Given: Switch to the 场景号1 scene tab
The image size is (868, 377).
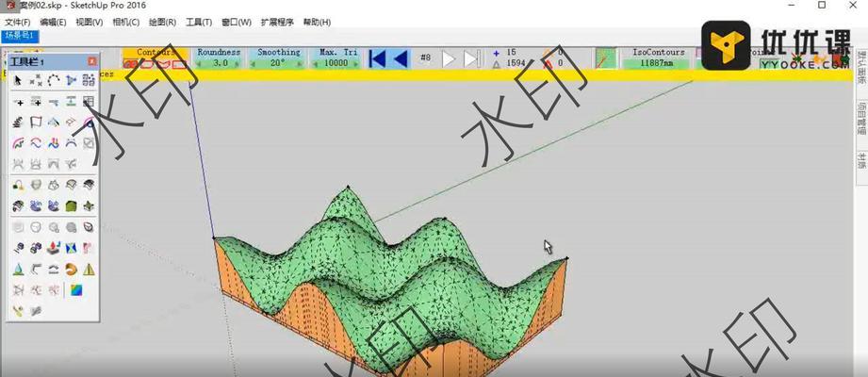Looking at the screenshot, I should click(20, 36).
